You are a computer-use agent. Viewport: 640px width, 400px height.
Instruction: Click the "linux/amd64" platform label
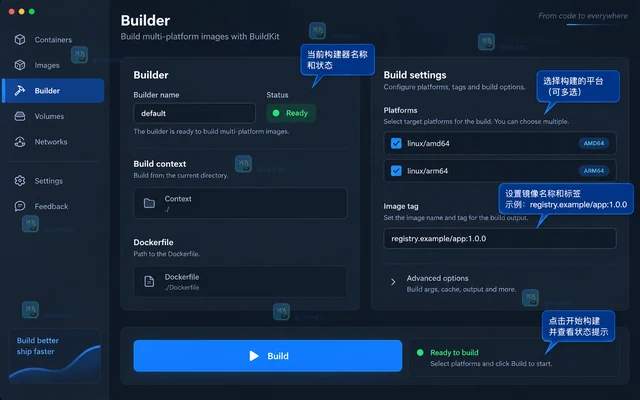pyautogui.click(x=428, y=143)
